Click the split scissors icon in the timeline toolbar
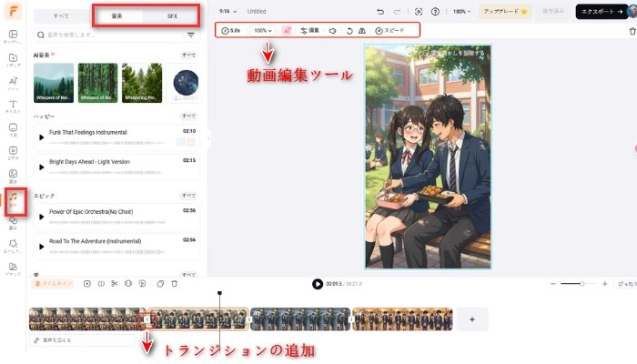Image resolution: width=637 pixels, height=364 pixels. point(115,284)
